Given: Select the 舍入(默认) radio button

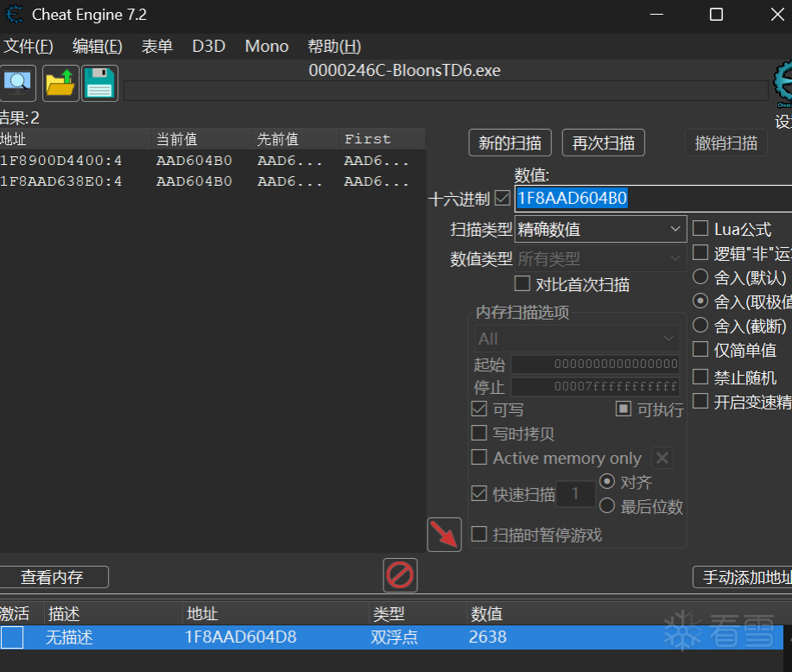Looking at the screenshot, I should tap(700, 276).
